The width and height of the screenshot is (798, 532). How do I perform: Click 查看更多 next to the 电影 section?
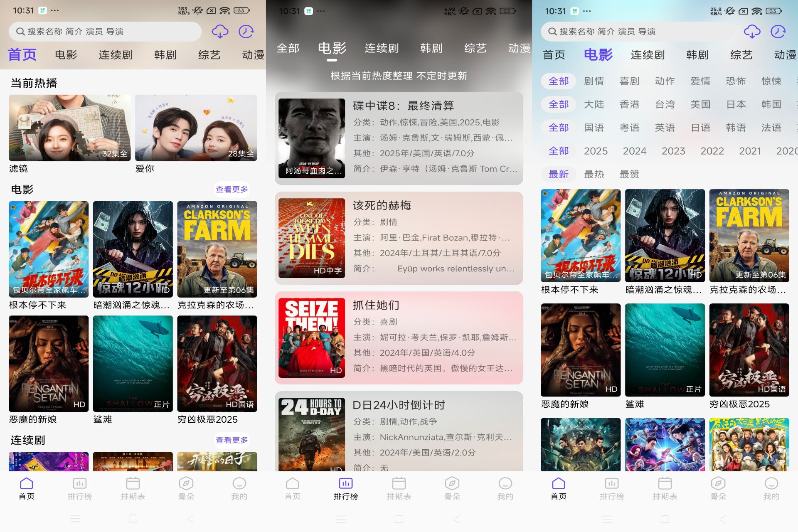[x=232, y=189]
